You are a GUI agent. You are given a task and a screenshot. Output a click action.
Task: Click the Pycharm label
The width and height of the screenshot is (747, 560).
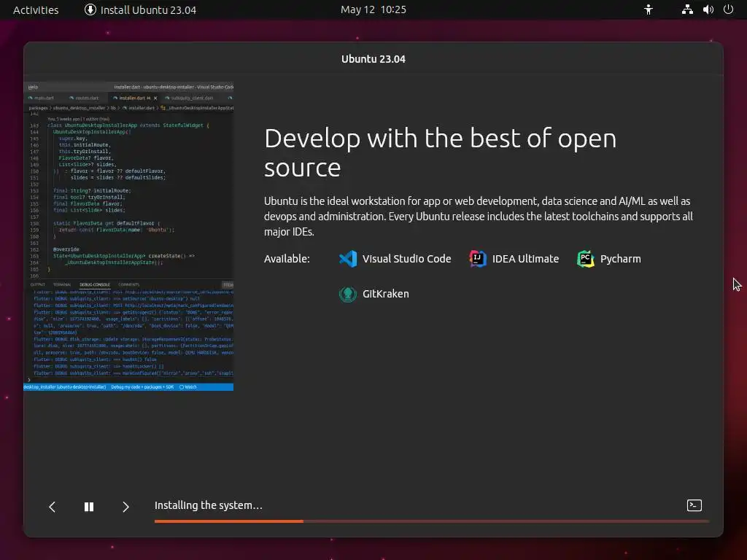[x=620, y=259]
